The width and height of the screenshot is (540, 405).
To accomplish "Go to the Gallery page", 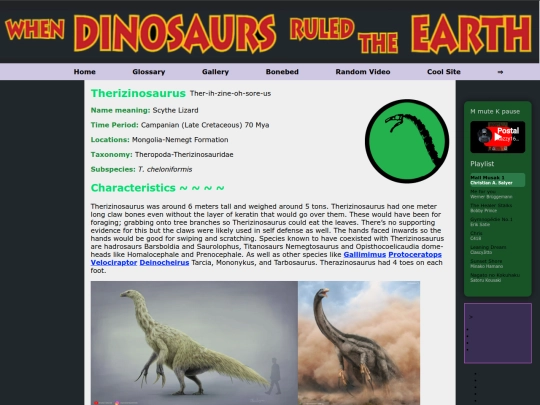I will tap(215, 72).
